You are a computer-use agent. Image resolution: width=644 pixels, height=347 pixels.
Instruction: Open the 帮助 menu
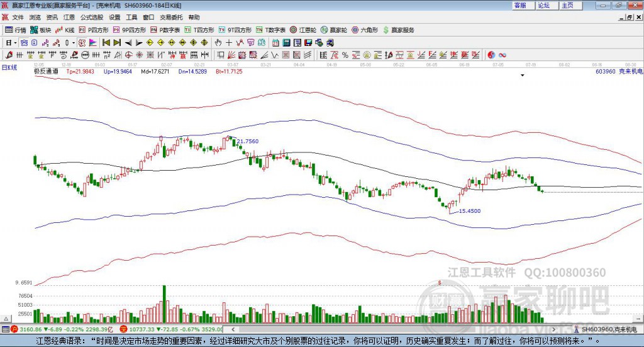tap(194, 17)
